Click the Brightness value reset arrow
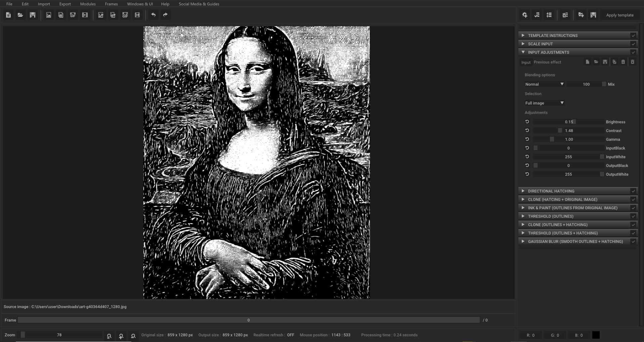Screen dimensions: 644x342 pyautogui.click(x=527, y=122)
